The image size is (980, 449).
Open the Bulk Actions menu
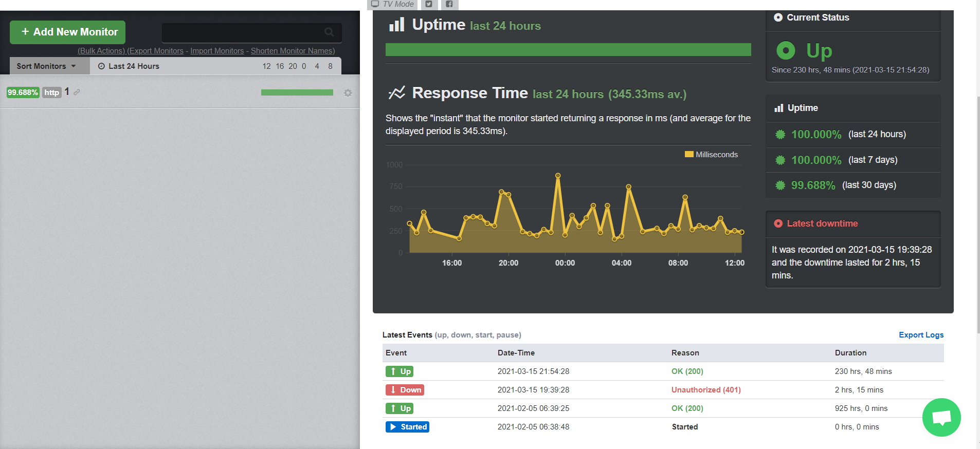pyautogui.click(x=101, y=51)
